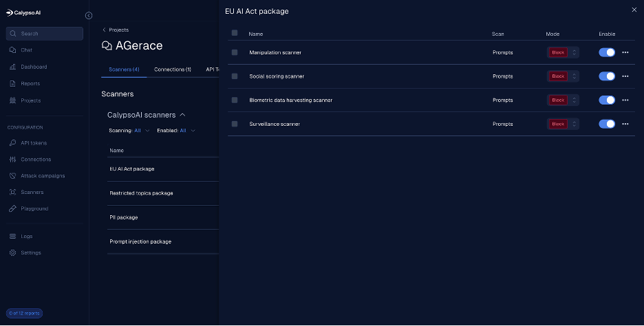Open Logs page
Image resolution: width=644 pixels, height=326 pixels.
(27, 237)
